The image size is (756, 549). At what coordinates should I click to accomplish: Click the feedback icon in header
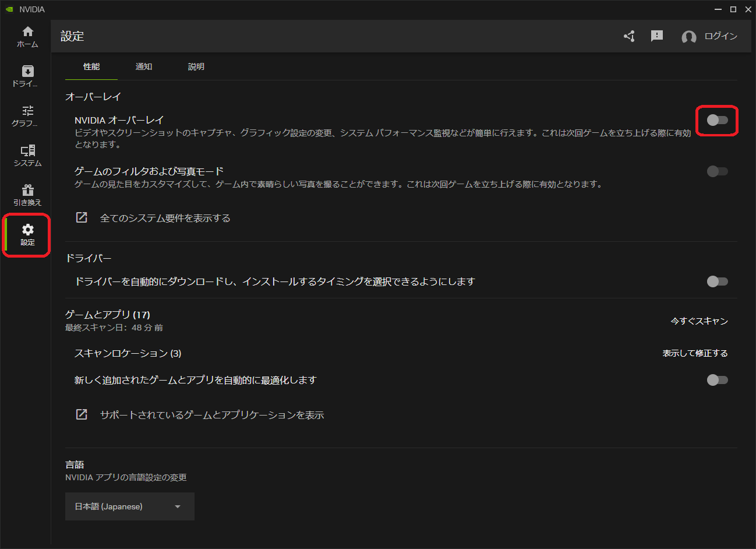(657, 36)
